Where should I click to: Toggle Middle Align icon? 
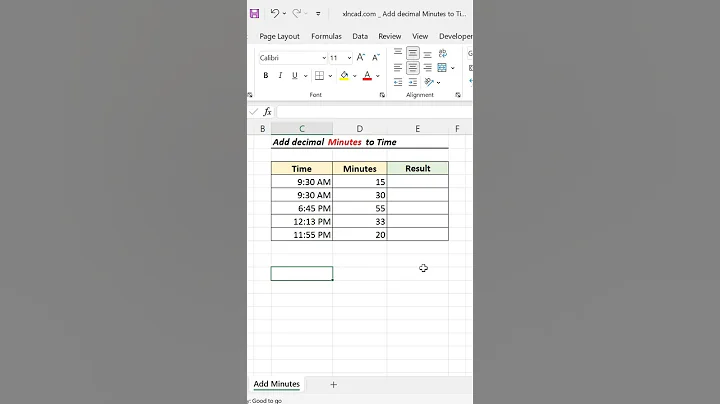click(x=413, y=53)
